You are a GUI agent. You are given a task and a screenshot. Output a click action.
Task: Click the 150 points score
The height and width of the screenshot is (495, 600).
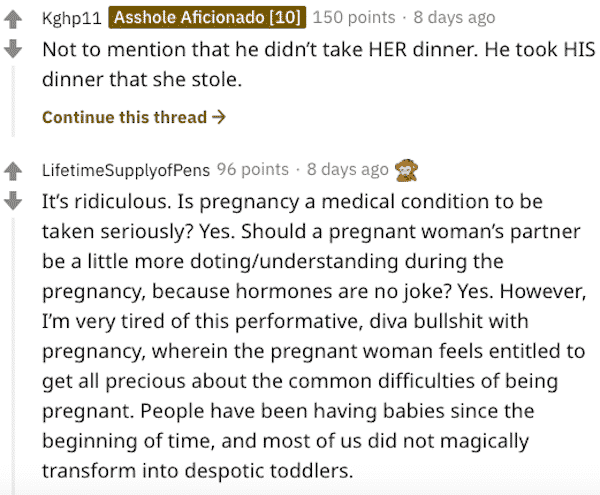pos(354,18)
